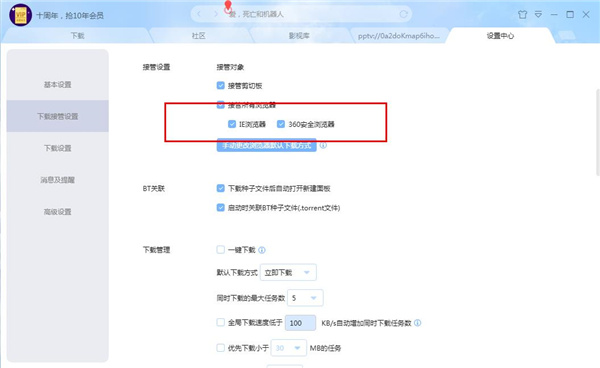This screenshot has height=368, width=600.
Task: Open 消息及提醒 in sidebar
Action: [x=57, y=180]
